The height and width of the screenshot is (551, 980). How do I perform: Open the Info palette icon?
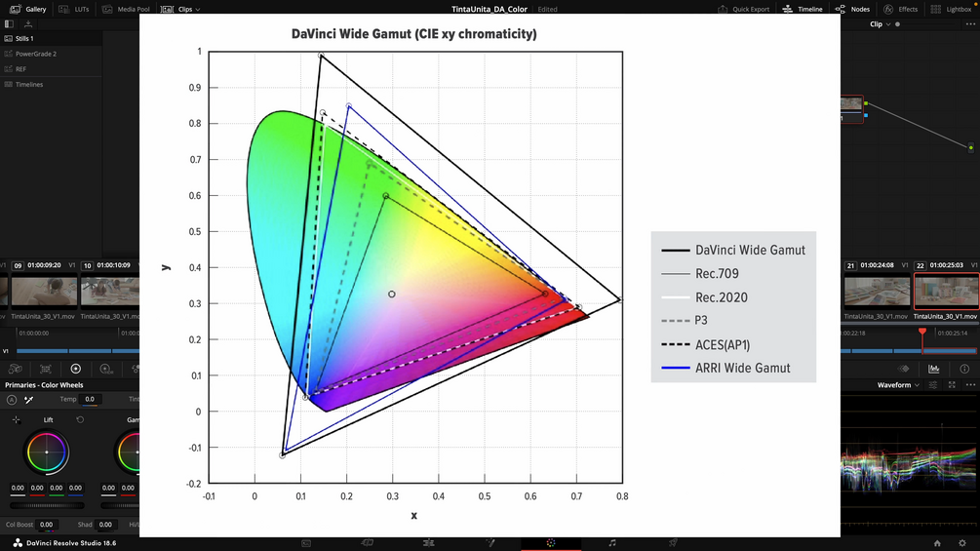tap(964, 369)
